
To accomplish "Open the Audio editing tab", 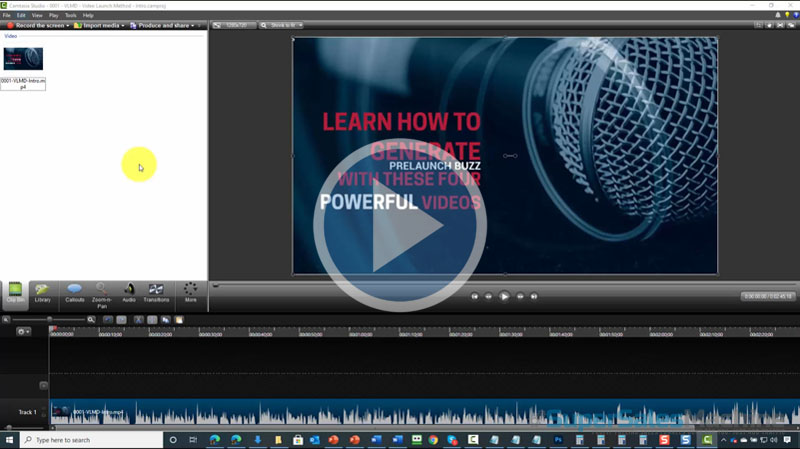I will click(x=129, y=292).
